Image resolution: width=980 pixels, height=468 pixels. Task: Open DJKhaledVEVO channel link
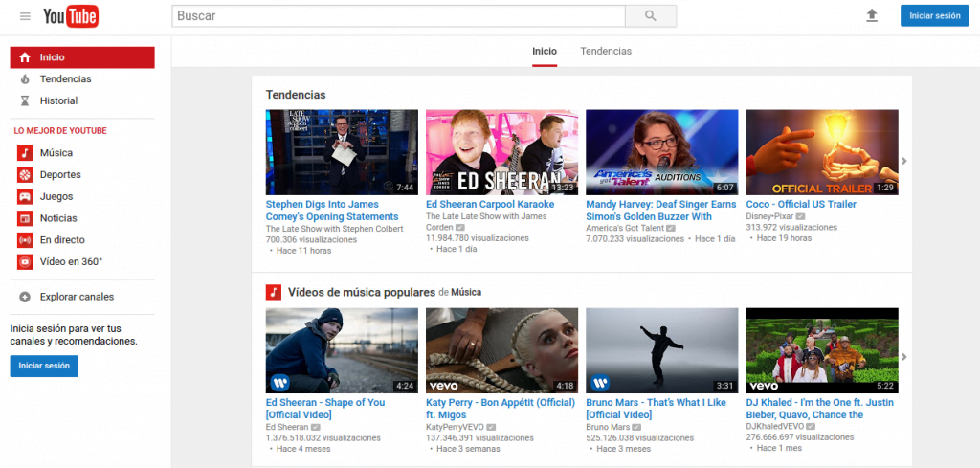tap(773, 427)
